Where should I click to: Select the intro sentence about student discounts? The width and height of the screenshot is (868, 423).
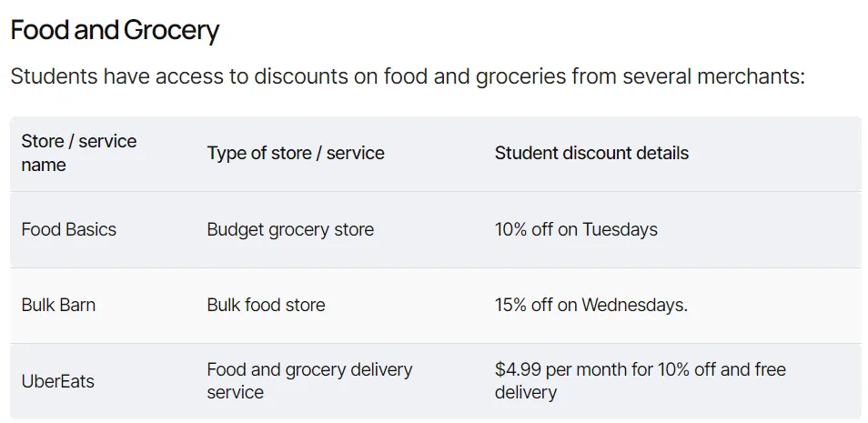(408, 76)
